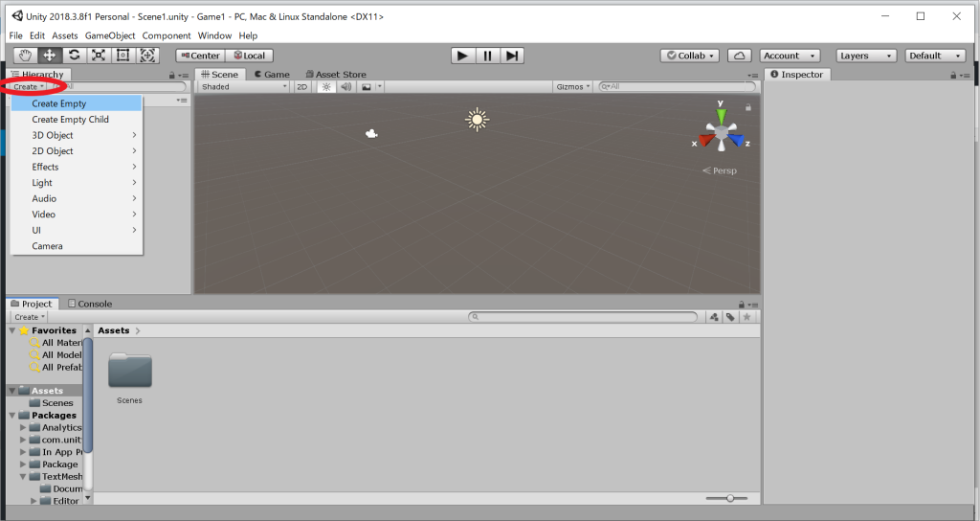Viewport: 980px width, 521px height.
Task: Open the Scenes folder thumbnail
Action: coord(130,371)
